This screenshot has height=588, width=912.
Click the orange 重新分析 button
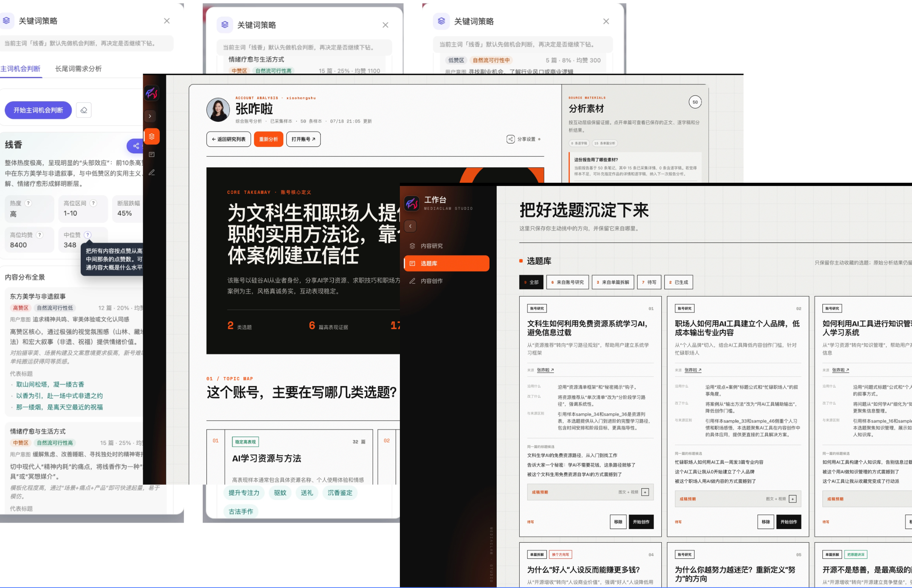coord(269,139)
